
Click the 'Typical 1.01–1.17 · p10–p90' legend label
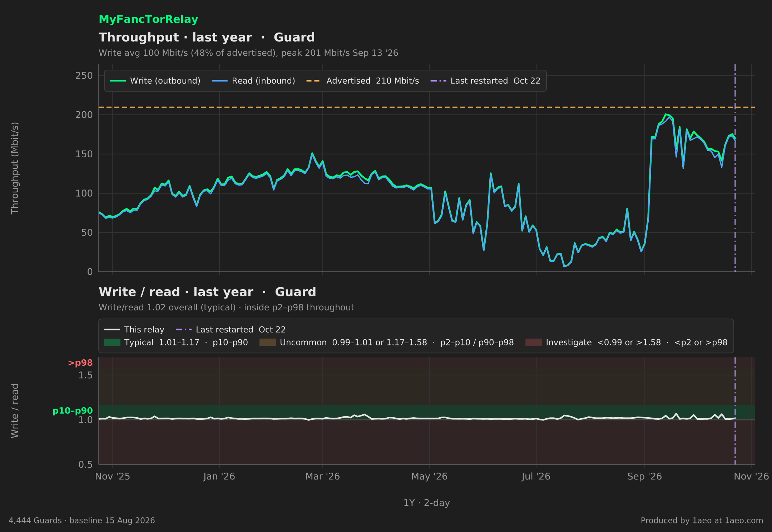tap(186, 343)
